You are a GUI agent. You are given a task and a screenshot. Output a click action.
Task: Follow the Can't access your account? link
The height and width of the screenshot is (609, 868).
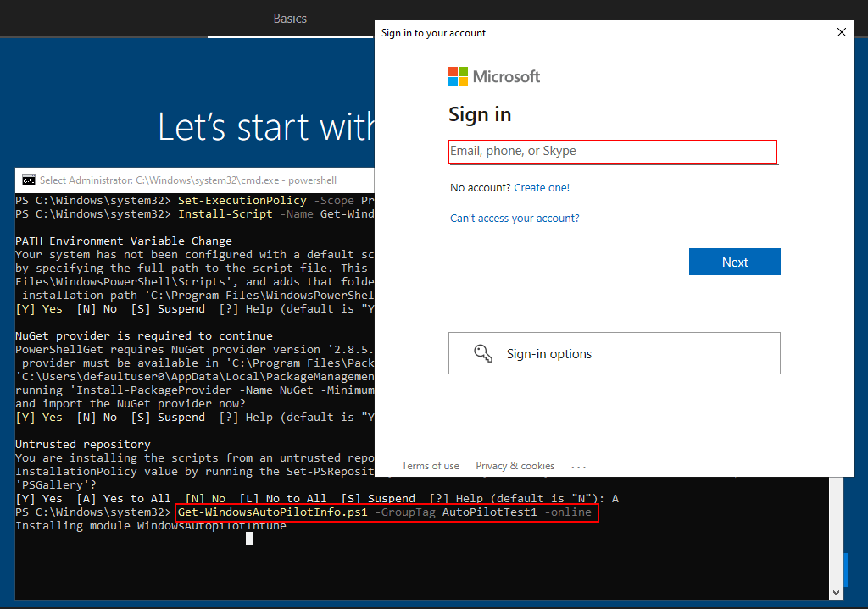[515, 219]
